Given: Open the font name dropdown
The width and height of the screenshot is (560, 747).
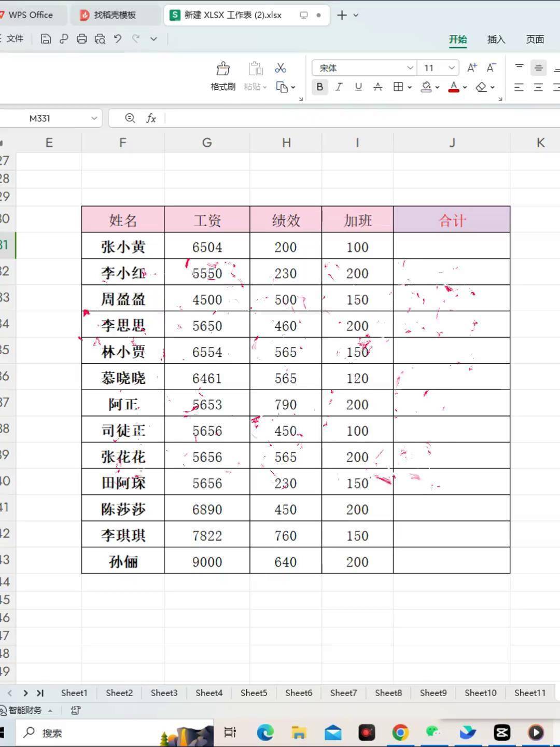Looking at the screenshot, I should (x=410, y=68).
